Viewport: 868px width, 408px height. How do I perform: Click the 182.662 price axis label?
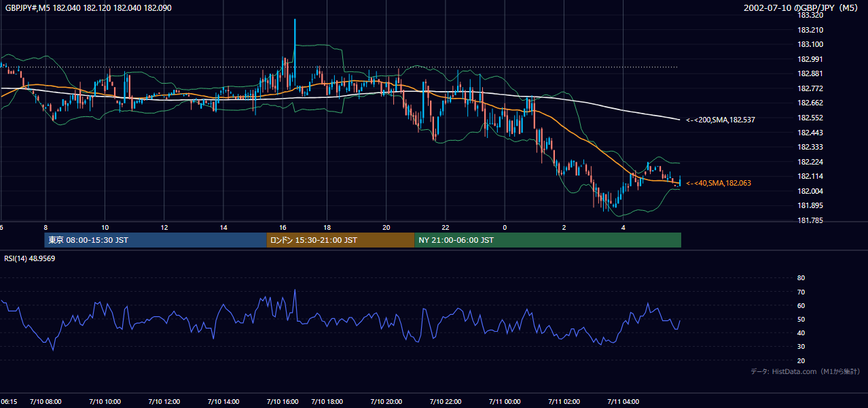coord(810,103)
